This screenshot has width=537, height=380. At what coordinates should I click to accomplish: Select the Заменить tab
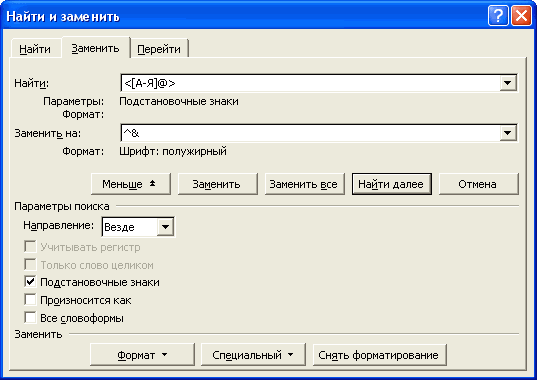(x=96, y=48)
